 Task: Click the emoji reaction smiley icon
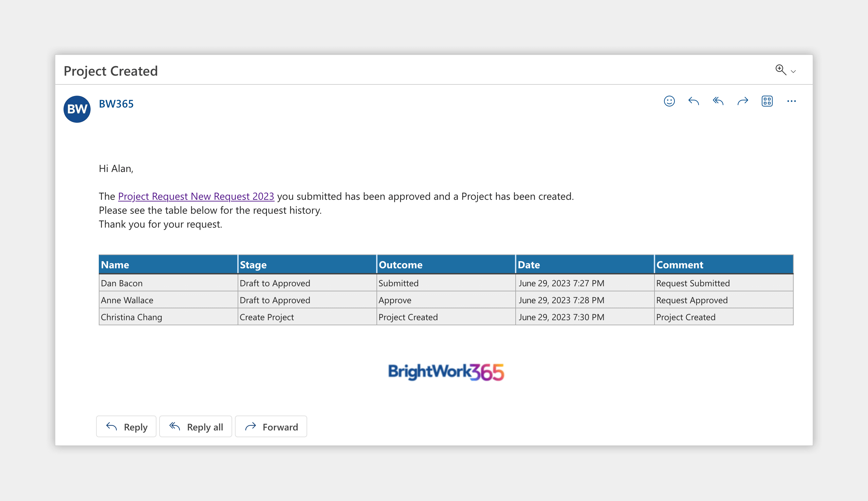669,101
